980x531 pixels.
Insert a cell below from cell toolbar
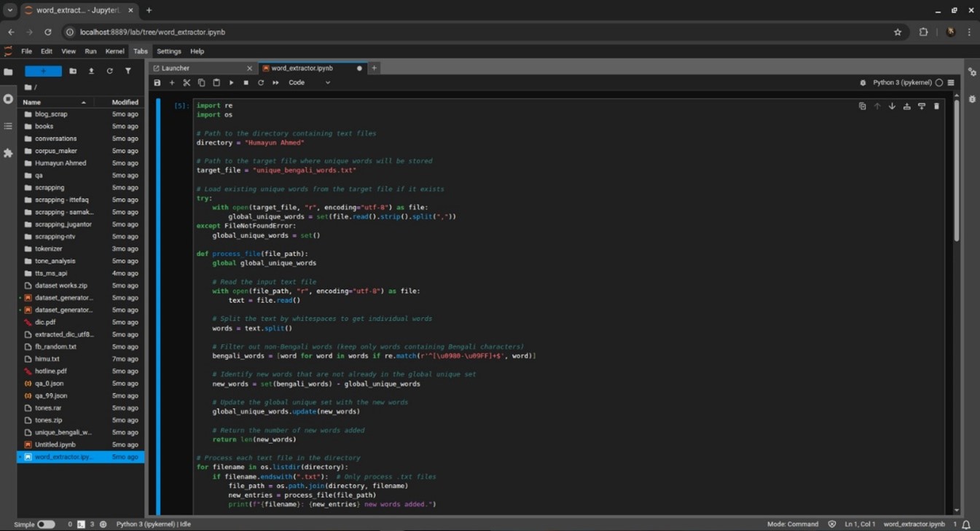[922, 106]
